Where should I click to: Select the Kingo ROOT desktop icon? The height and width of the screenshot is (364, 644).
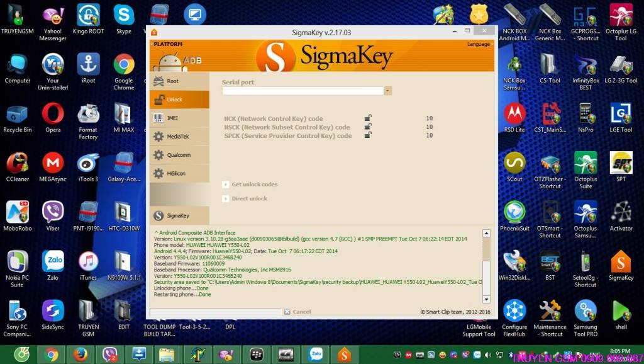(x=88, y=21)
